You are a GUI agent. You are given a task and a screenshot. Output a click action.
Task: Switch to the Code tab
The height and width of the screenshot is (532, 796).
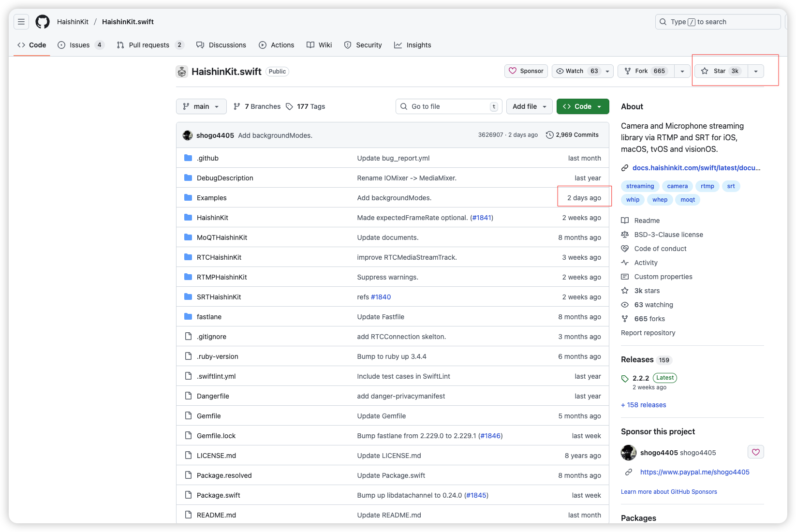click(x=32, y=45)
